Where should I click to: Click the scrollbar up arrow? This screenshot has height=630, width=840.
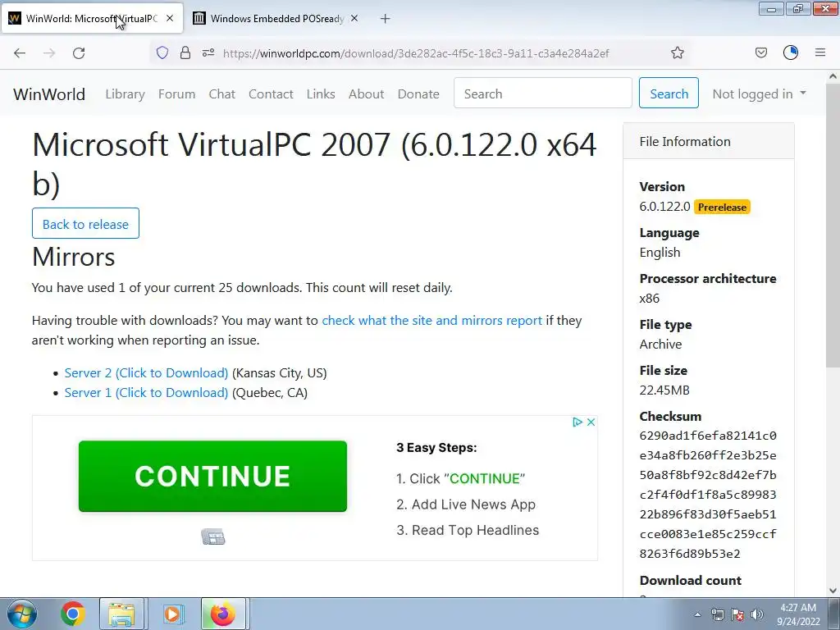click(833, 76)
